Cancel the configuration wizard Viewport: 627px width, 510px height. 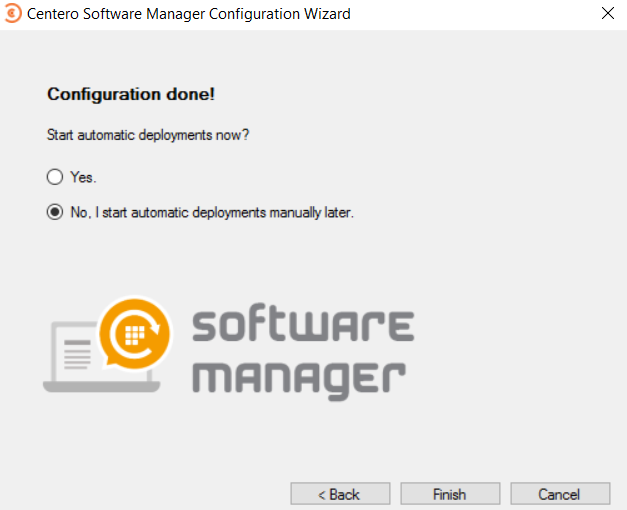(560, 494)
